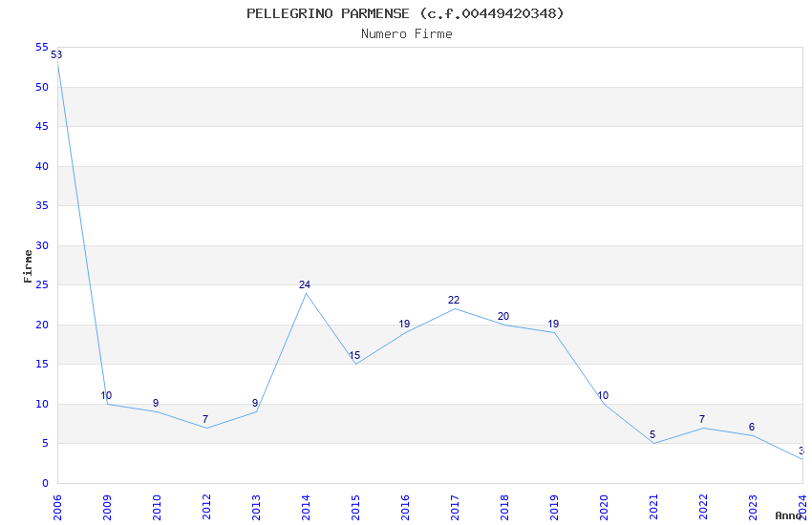Click the Numero Firme subtitle
Image resolution: width=812 pixels, height=525 pixels.
coord(406,34)
